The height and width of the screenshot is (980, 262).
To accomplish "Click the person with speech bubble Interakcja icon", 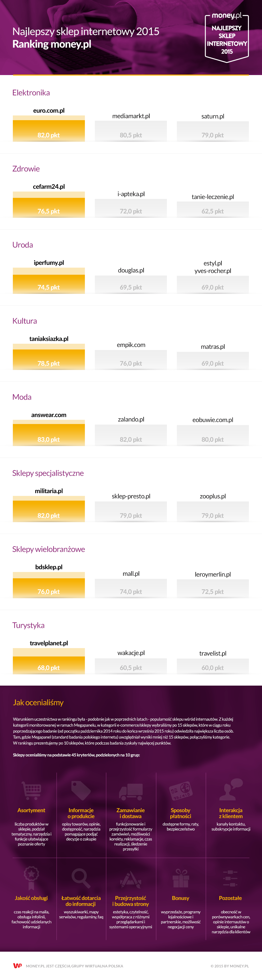I will point(231,790).
